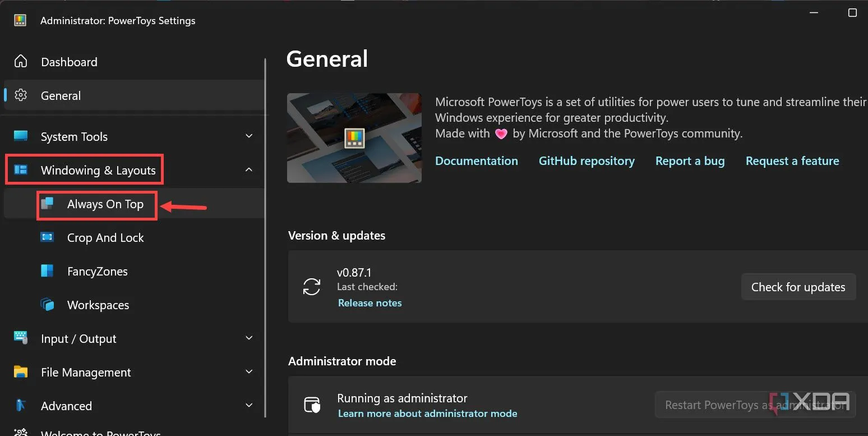Click the PowerToys app icon in title bar
Viewport: 868px width, 436px height.
point(20,21)
